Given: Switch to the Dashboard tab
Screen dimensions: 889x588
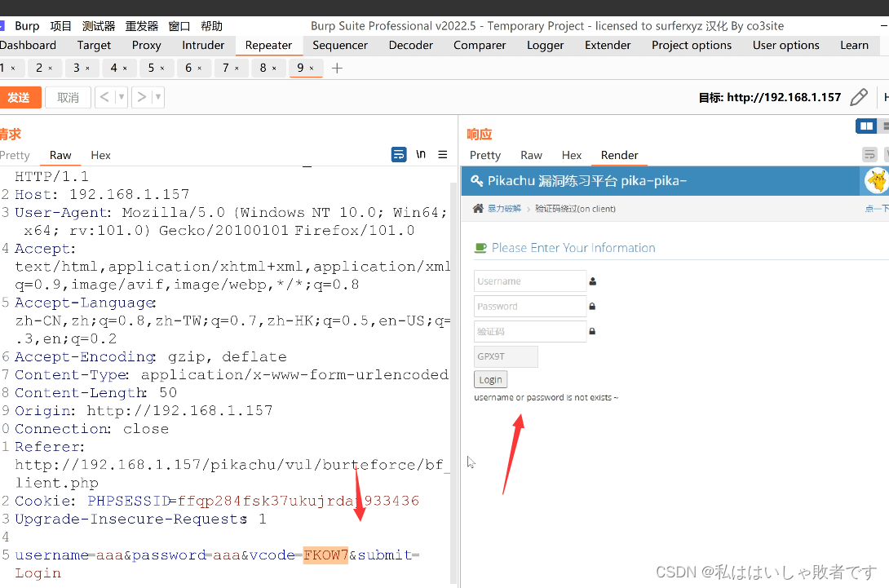Looking at the screenshot, I should pyautogui.click(x=28, y=46).
